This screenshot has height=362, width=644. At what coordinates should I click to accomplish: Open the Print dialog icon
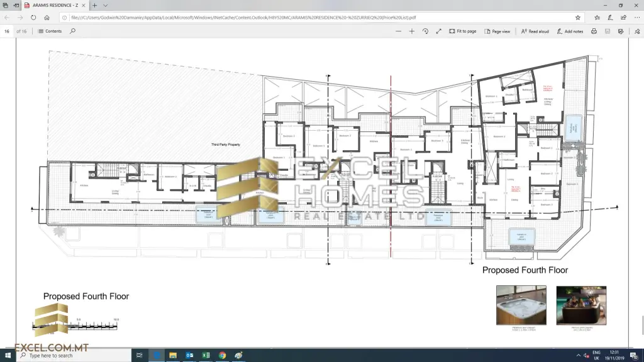pos(593,31)
